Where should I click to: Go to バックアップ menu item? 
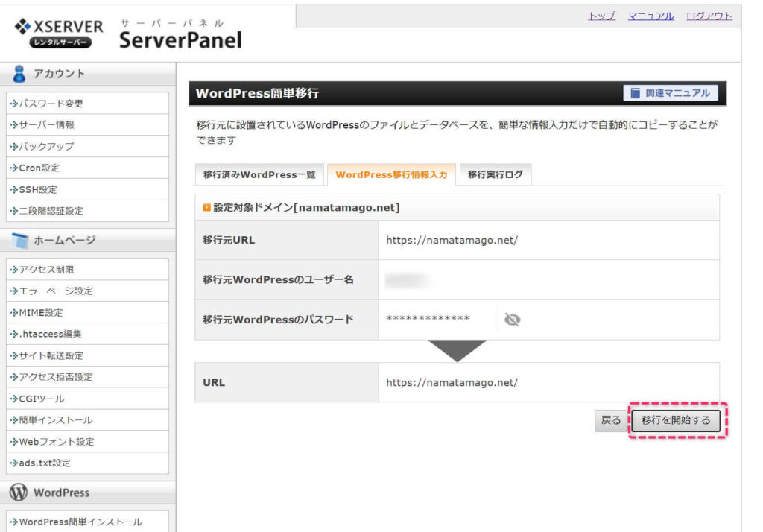tap(88, 146)
